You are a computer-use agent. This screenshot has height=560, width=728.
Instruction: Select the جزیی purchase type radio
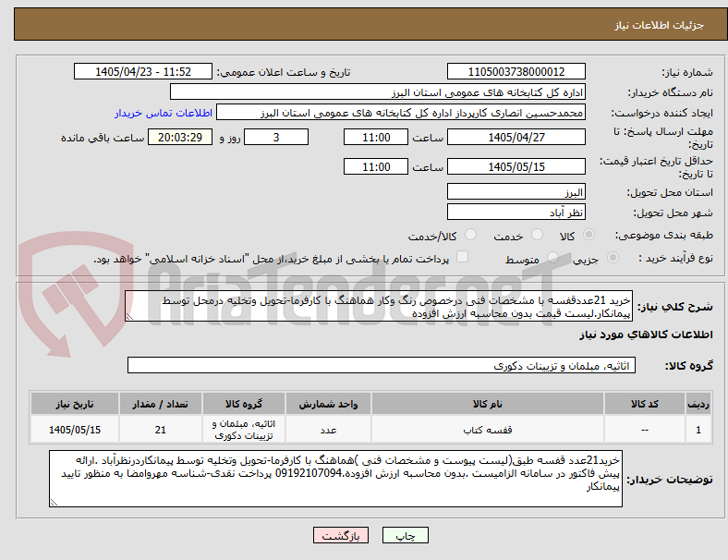coord(613,257)
